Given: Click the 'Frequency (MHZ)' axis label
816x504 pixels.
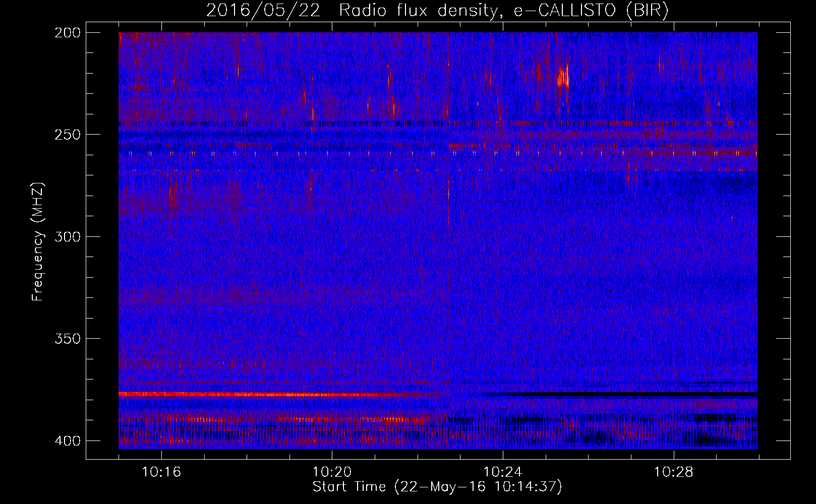Looking at the screenshot, I should click(38, 242).
